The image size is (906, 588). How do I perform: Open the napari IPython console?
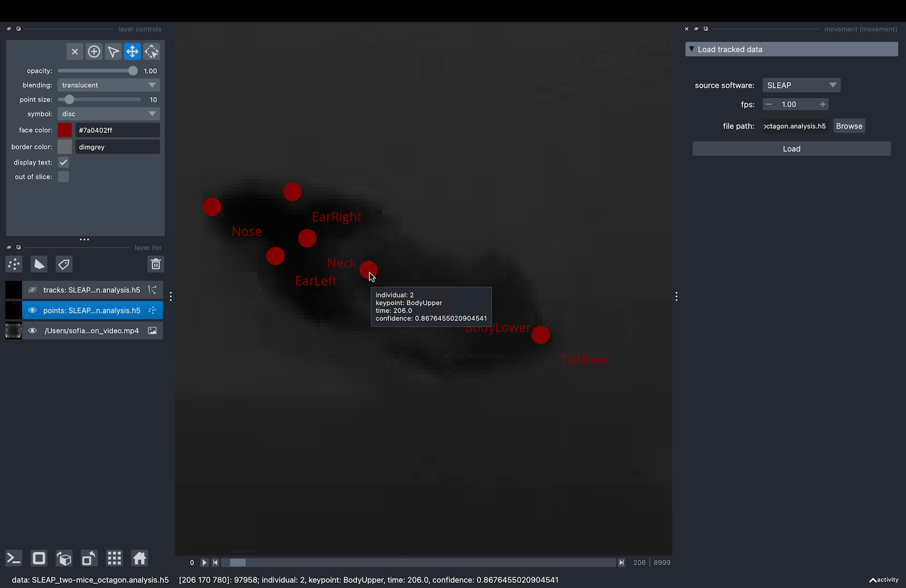coord(13,558)
